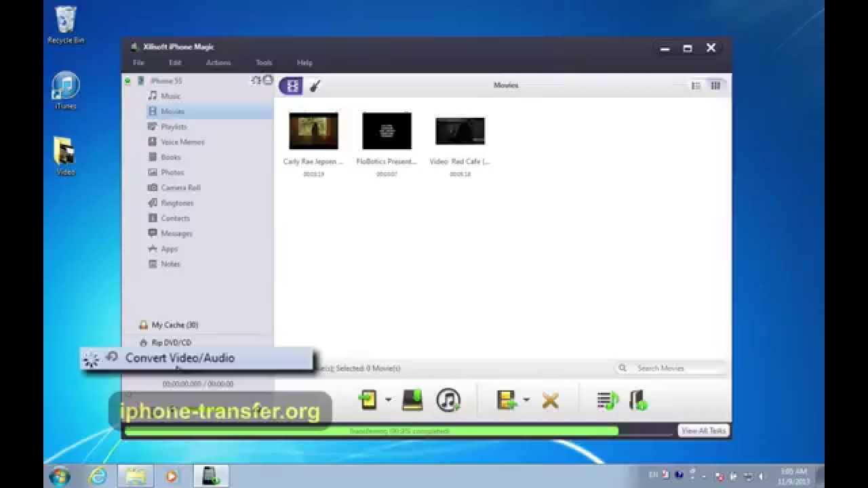Click the green transfer progress bar
This screenshot has width=868, height=488.
[372, 431]
